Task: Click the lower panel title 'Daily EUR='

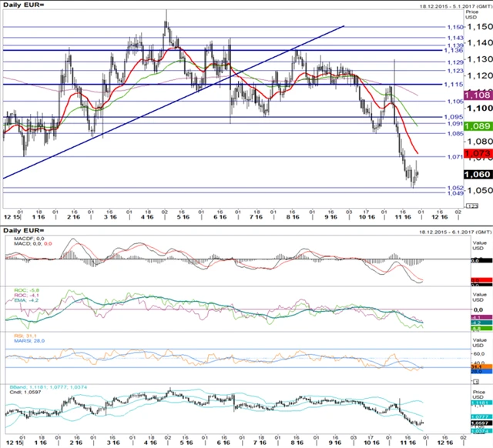Action: coord(24,230)
